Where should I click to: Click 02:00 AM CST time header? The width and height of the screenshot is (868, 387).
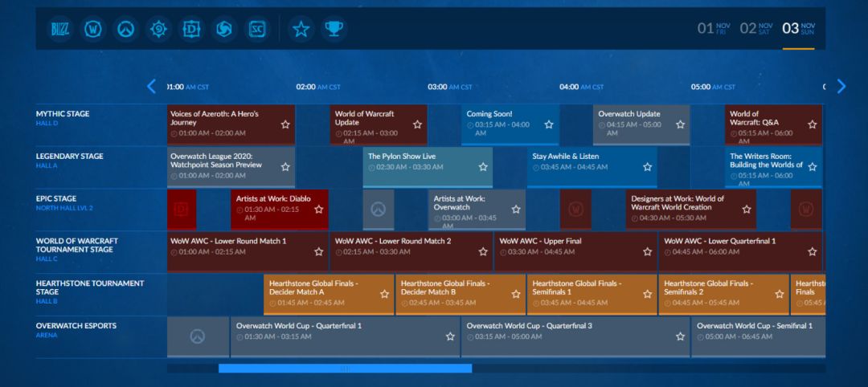[x=318, y=87]
